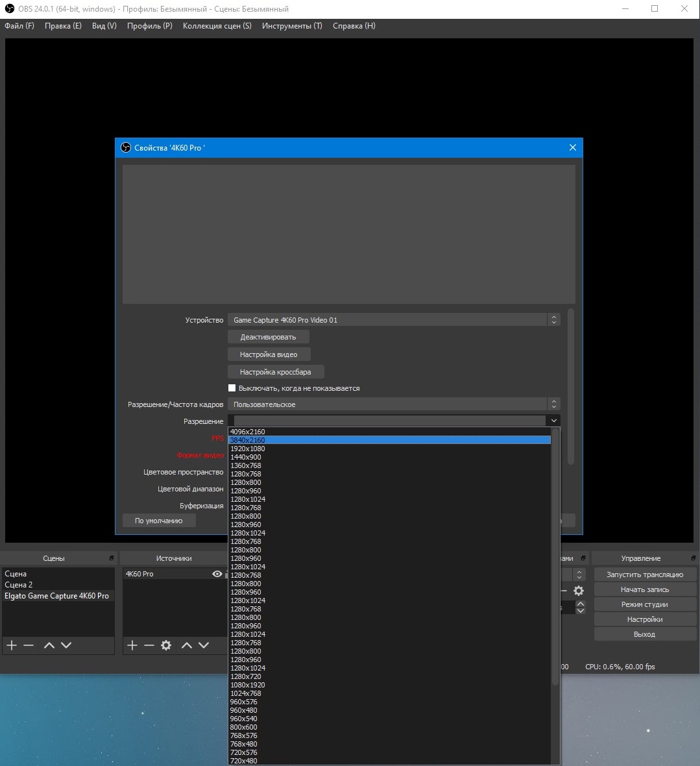Pick 960x540 in the resolution list
The height and width of the screenshot is (766, 700).
(389, 719)
